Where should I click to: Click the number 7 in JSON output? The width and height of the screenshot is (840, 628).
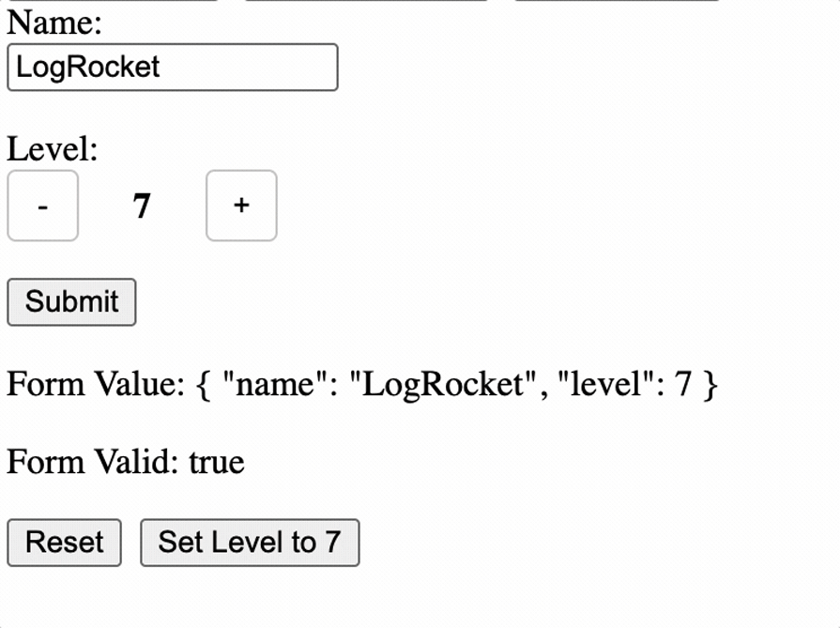(x=683, y=384)
